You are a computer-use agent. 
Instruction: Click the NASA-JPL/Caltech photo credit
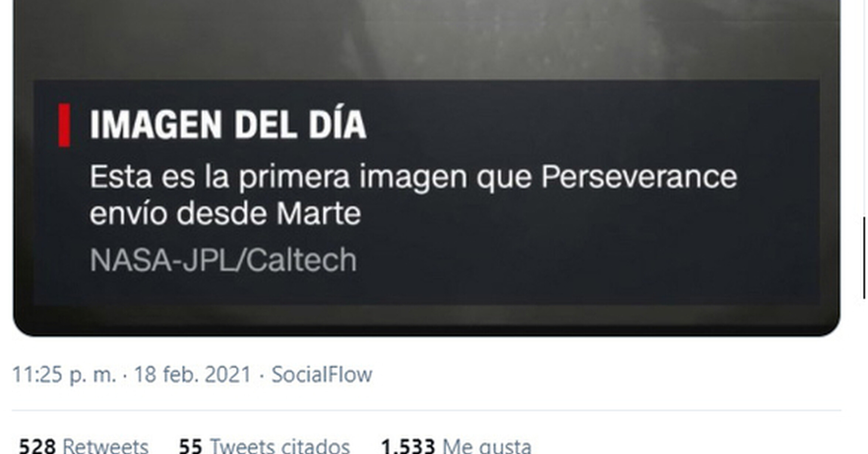(223, 260)
